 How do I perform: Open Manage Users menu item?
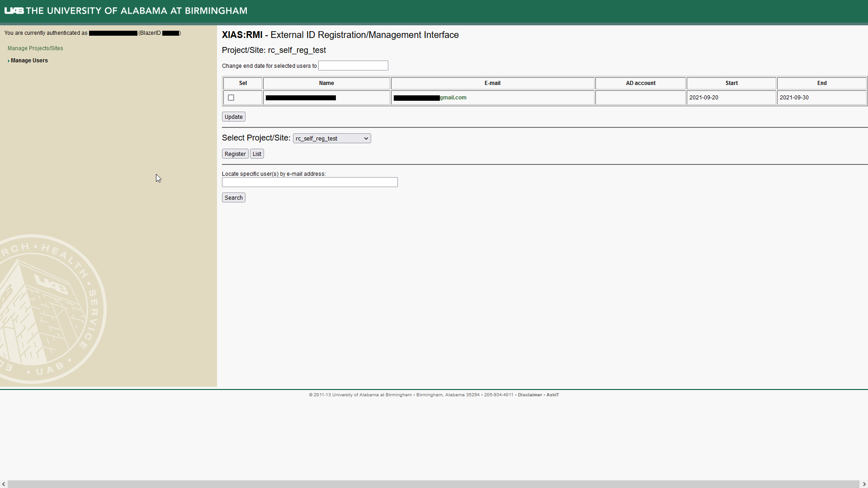click(x=29, y=61)
